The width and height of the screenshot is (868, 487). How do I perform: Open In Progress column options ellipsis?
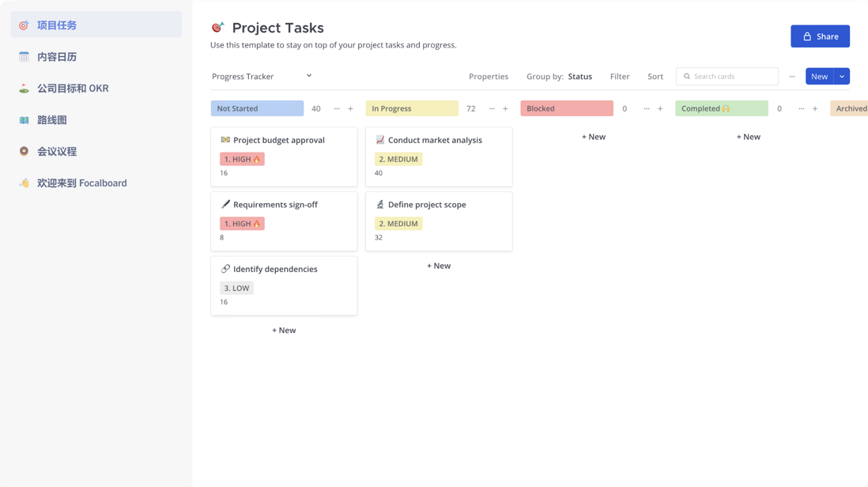492,108
